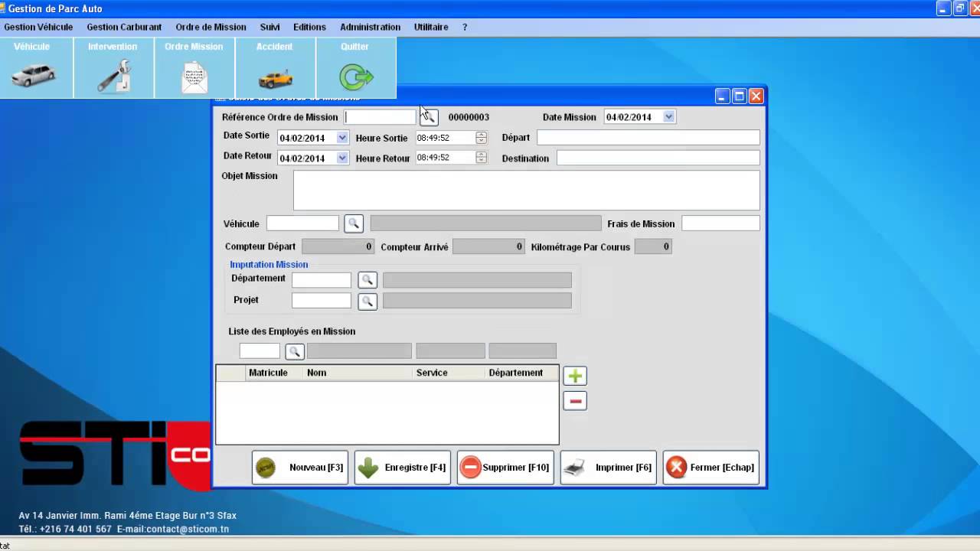Screen dimensions: 980x551
Task: Click the Nouveau [F3] button
Action: pyautogui.click(x=300, y=468)
